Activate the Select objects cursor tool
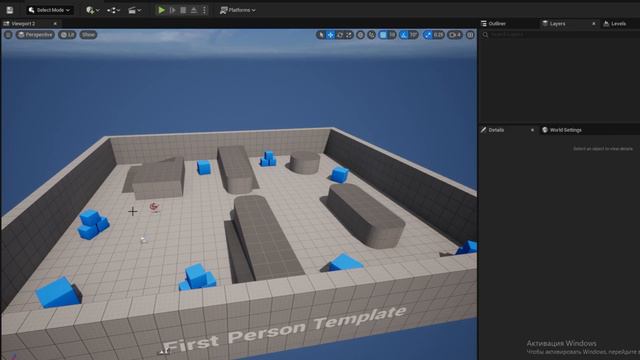 tap(321, 35)
